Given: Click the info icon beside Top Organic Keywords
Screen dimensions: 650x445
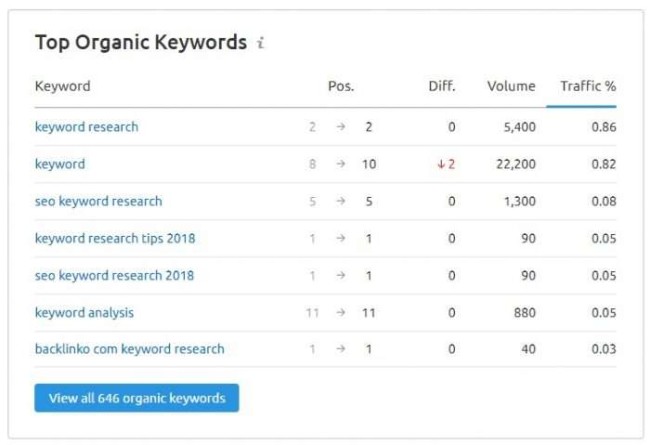Looking at the screenshot, I should (261, 43).
